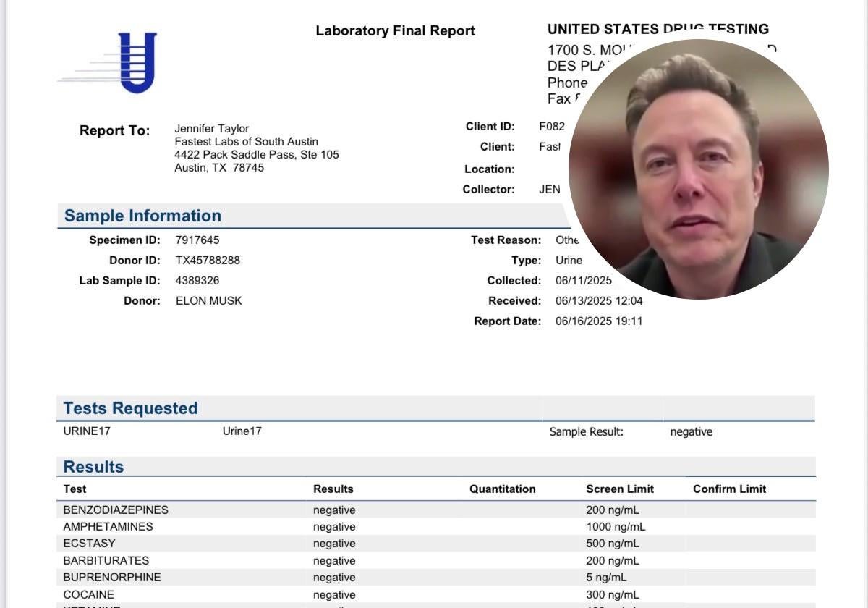The image size is (868, 608).
Task: Click the "ECSTASY" test row name
Action: pyautogui.click(x=90, y=544)
